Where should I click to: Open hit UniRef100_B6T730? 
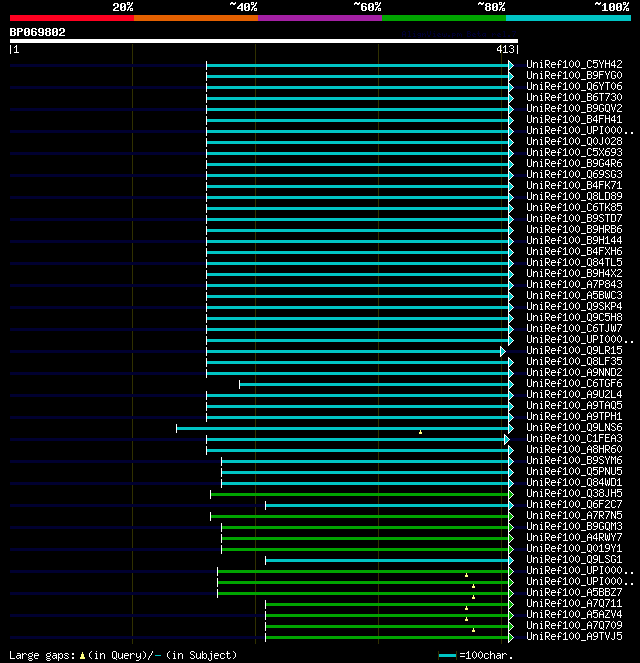pos(574,97)
